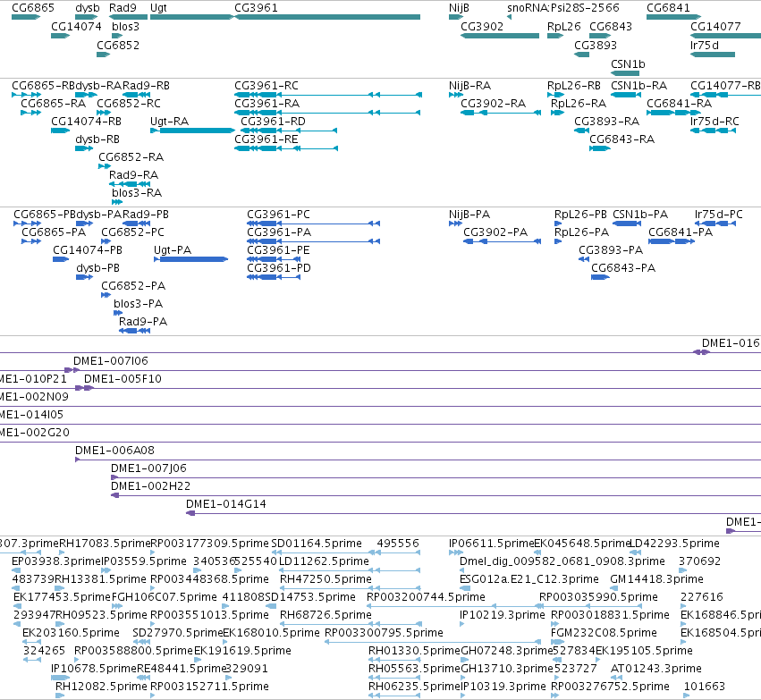Select the NijB gene label
Image resolution: width=761 pixels, height=700 pixels.
point(459,8)
